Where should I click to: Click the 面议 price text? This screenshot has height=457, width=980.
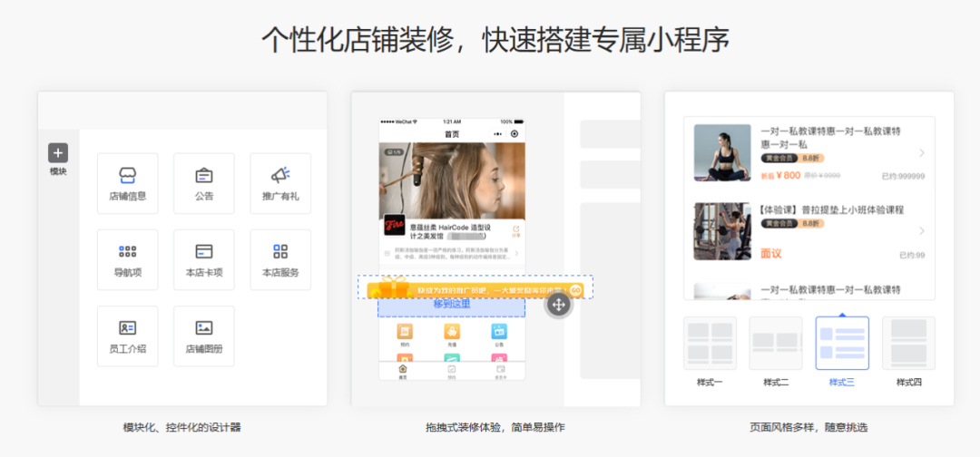(771, 254)
